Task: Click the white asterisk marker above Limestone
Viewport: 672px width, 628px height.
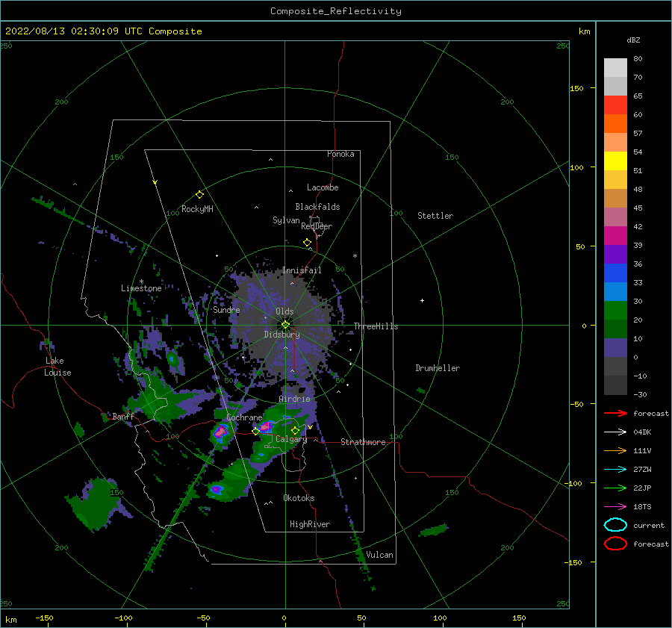Action: click(141, 282)
